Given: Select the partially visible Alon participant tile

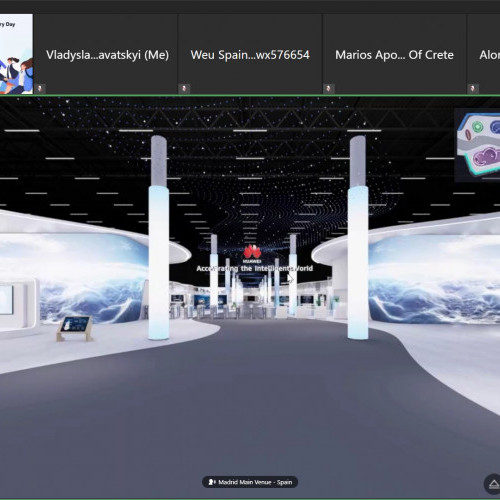Looking at the screenshot, I should (484, 54).
